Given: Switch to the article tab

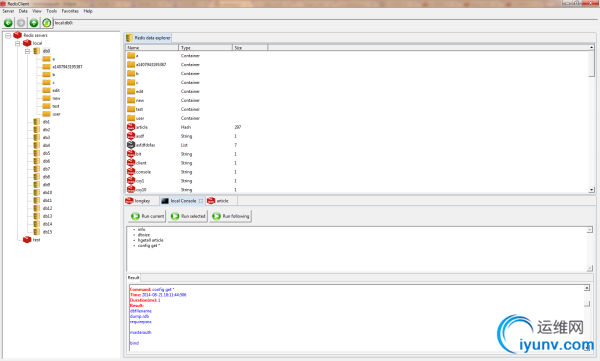Looking at the screenshot, I should tap(221, 201).
